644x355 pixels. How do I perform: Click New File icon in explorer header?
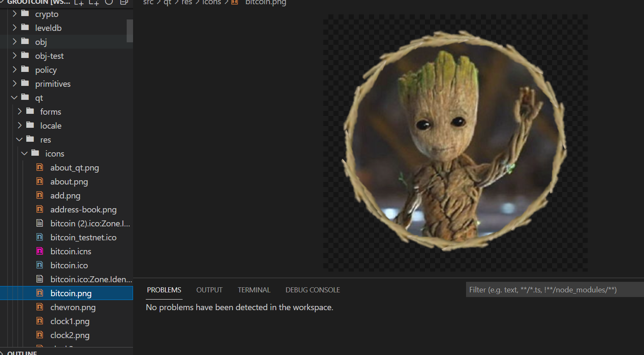[x=79, y=2]
